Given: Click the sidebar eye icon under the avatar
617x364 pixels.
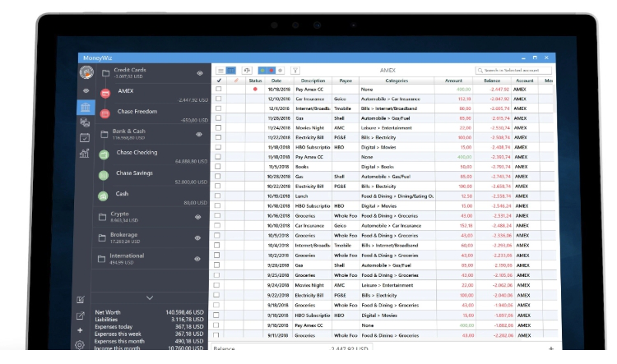Looking at the screenshot, I should tap(86, 91).
